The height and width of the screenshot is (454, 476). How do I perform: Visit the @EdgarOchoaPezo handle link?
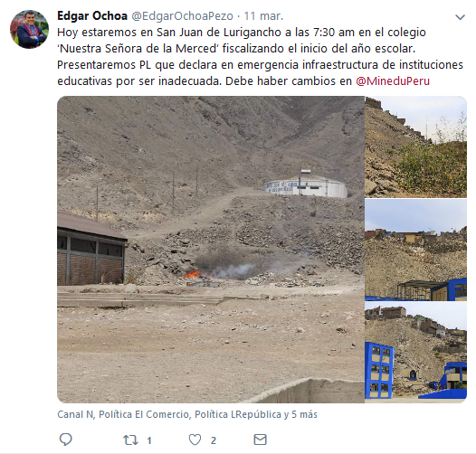[x=182, y=15]
